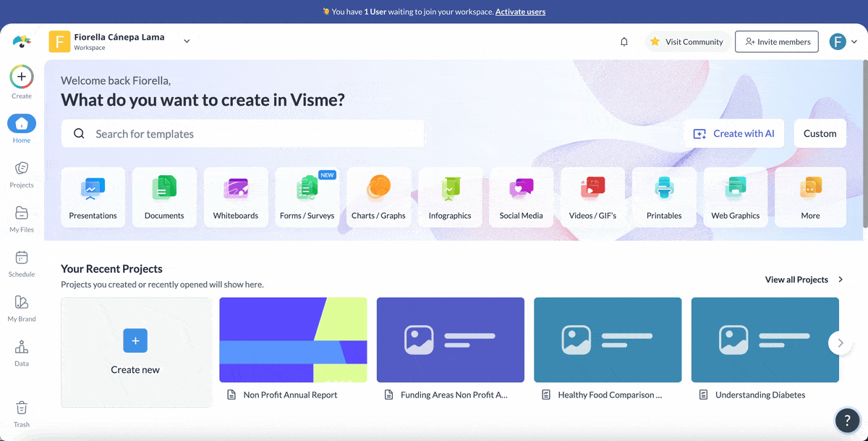Click the Create plus icon in sidebar
Screen dimensions: 868x441
22,75
